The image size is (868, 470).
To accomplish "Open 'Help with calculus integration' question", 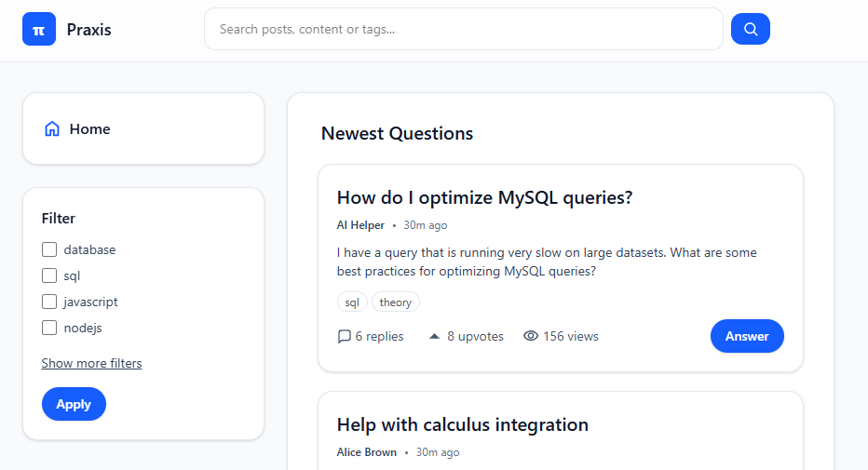I will pyautogui.click(x=462, y=424).
